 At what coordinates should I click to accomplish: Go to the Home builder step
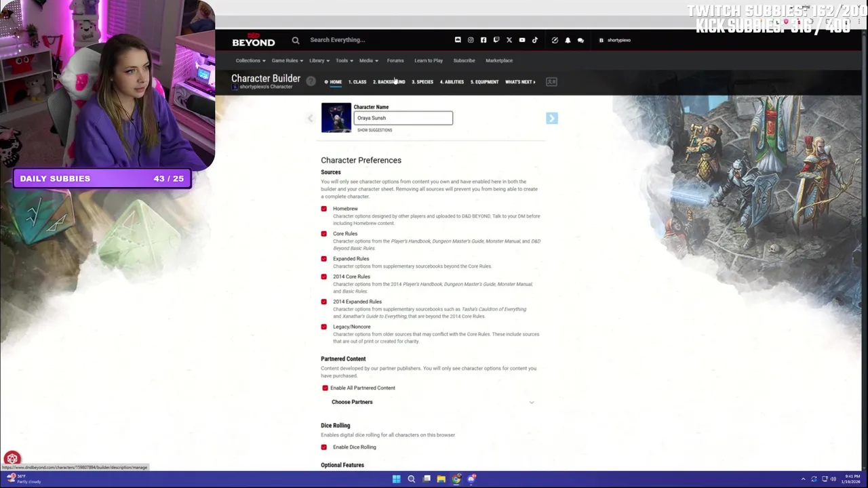pyautogui.click(x=333, y=82)
